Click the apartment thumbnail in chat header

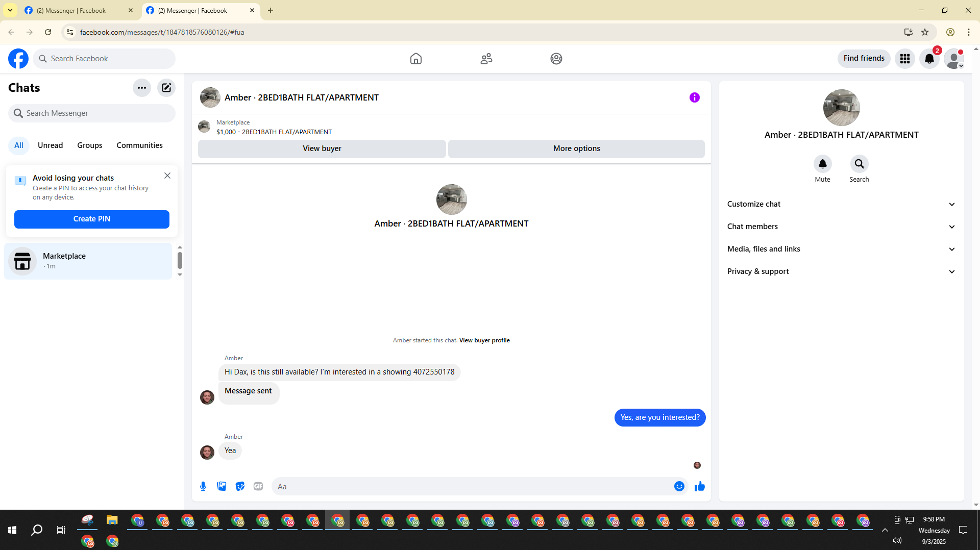tap(210, 97)
